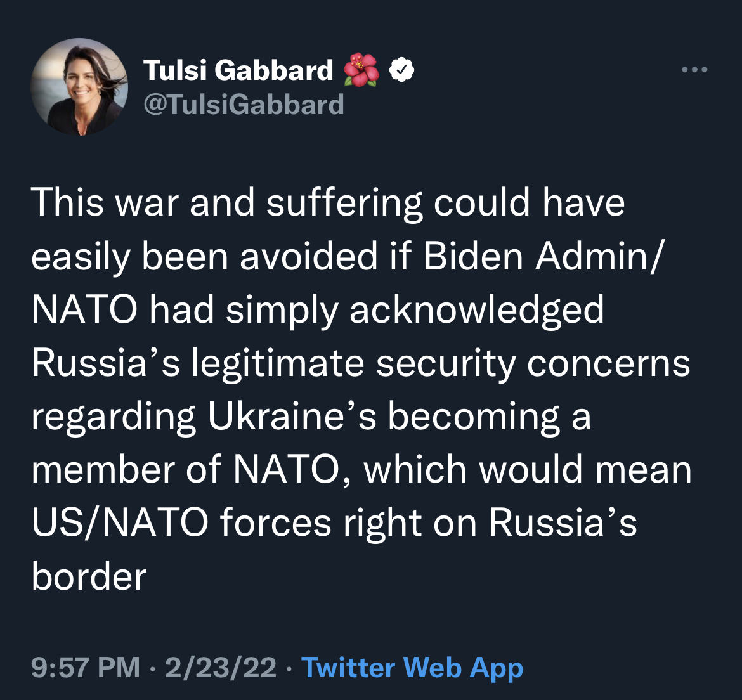Click the blue verified checkmark badge
The width and height of the screenshot is (742, 700).
[x=401, y=70]
